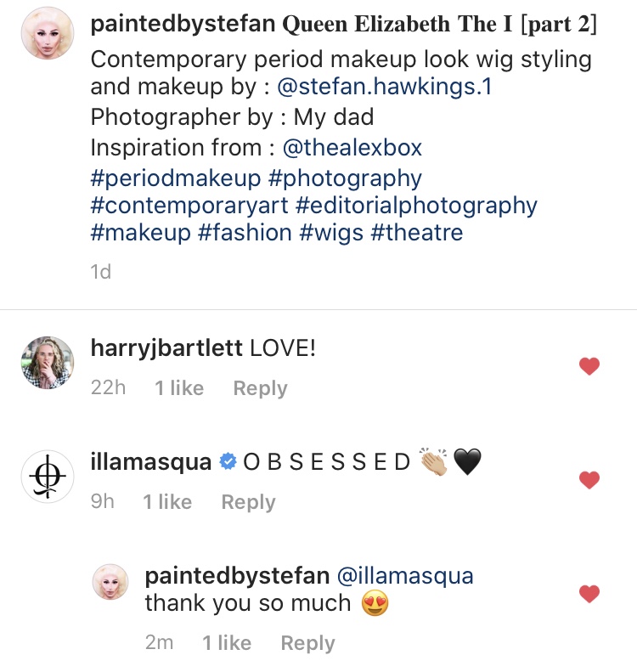
Task: Open the @thealexbox mention link
Action: 352,147
